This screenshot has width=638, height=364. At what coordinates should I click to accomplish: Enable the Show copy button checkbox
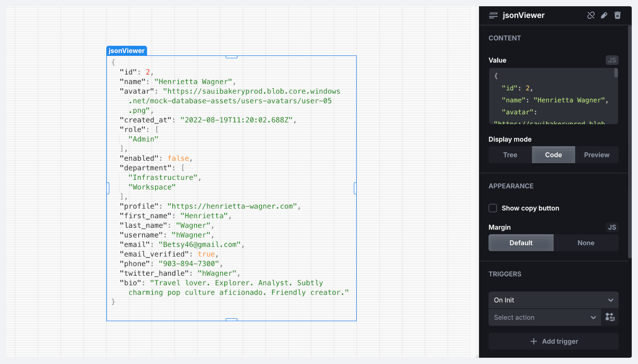(x=493, y=208)
